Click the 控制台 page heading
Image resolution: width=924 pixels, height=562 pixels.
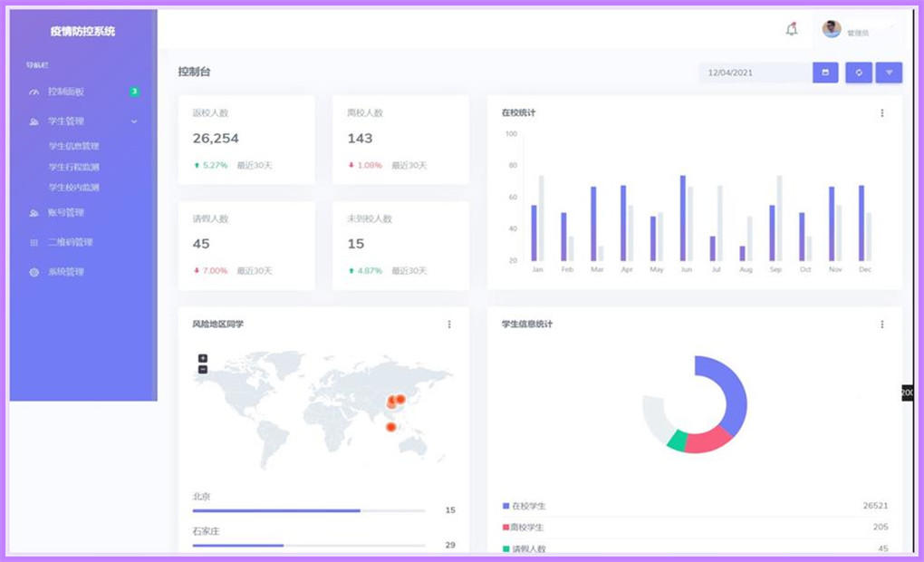[x=195, y=72]
